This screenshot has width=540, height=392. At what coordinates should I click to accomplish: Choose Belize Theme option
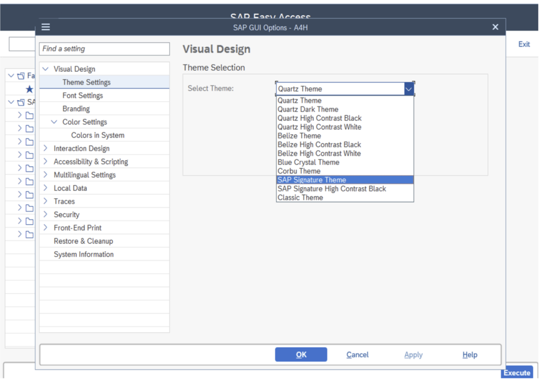(x=345, y=136)
